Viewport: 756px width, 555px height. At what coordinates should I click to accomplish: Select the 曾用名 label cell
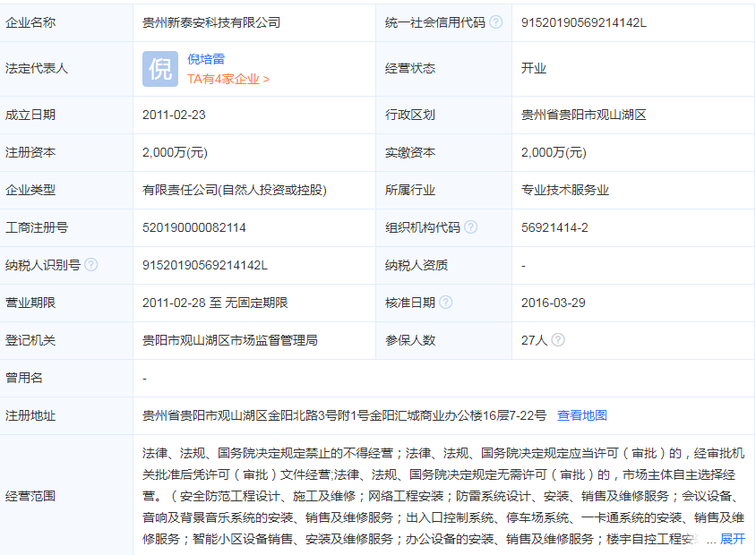66,378
